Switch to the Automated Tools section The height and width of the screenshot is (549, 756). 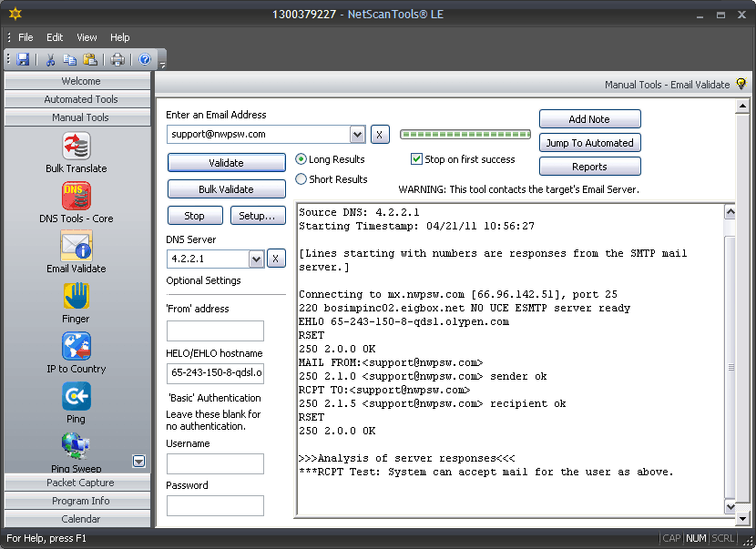[77, 99]
